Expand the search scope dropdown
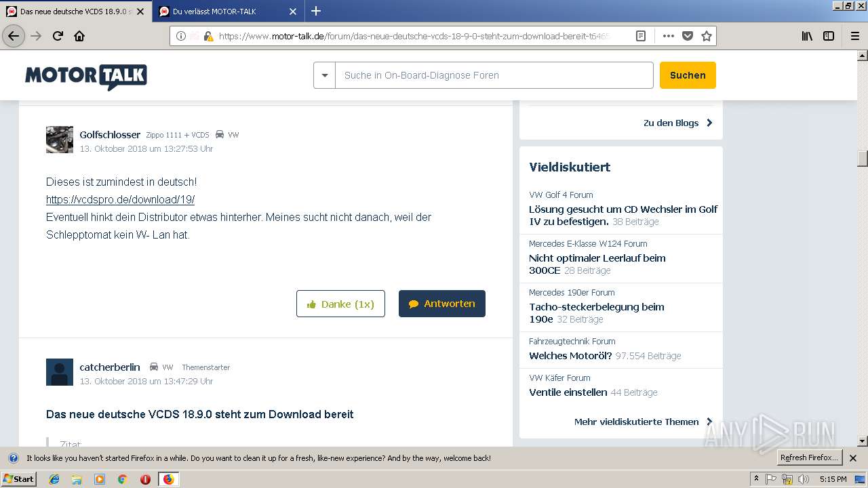Image resolution: width=868 pixels, height=488 pixels. (324, 75)
